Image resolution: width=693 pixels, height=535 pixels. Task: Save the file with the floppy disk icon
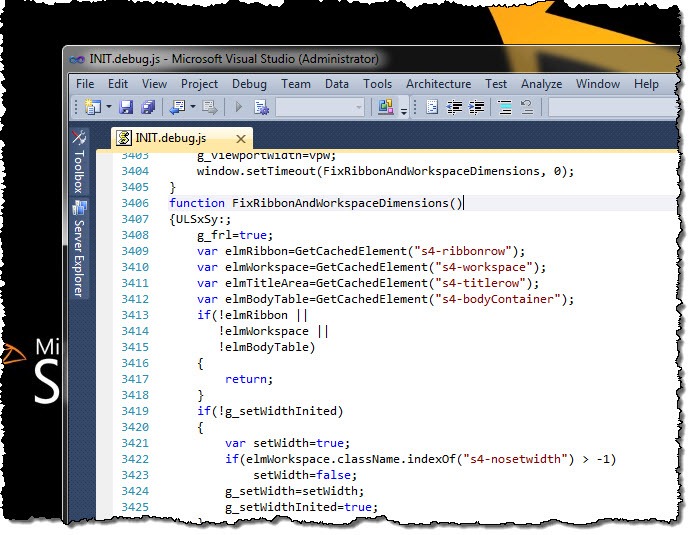coord(126,107)
